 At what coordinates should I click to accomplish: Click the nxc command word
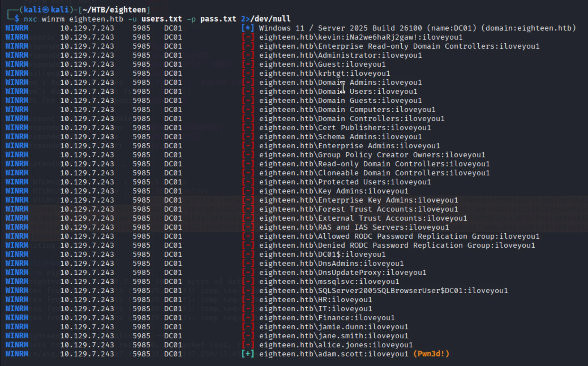[30, 19]
